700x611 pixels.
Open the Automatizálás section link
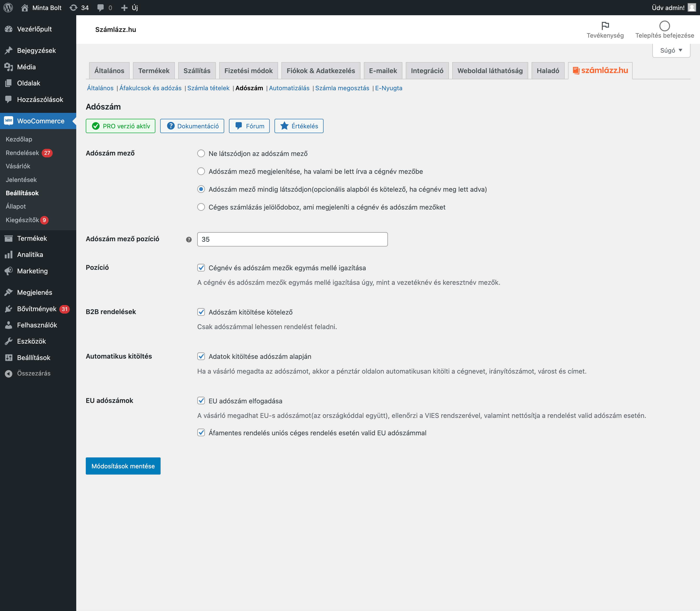tap(289, 88)
